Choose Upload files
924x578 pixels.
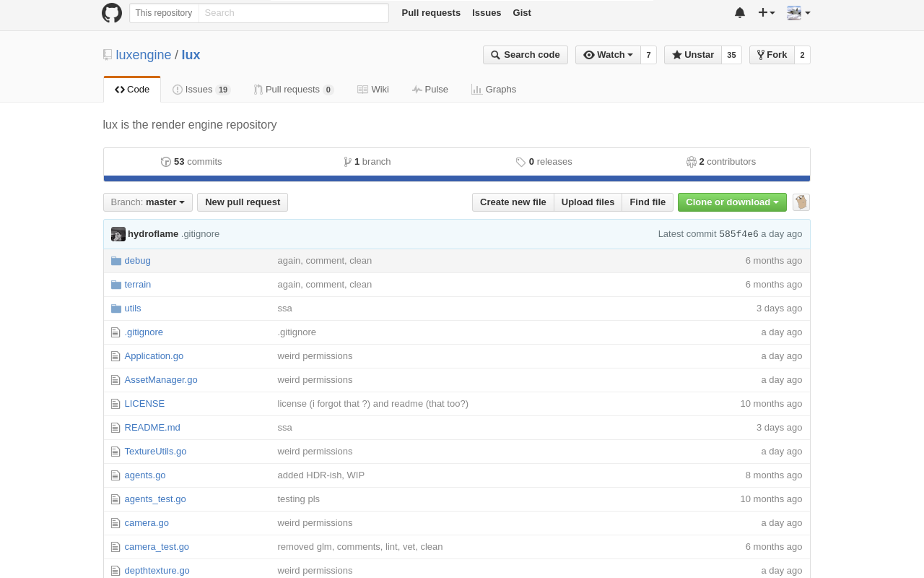coord(588,202)
